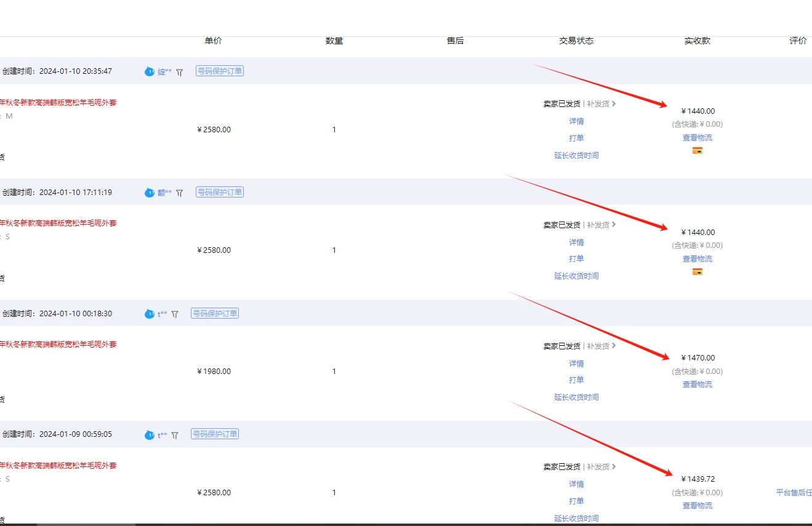Open Wangwang chat with buyer t** on third order

[149, 314]
